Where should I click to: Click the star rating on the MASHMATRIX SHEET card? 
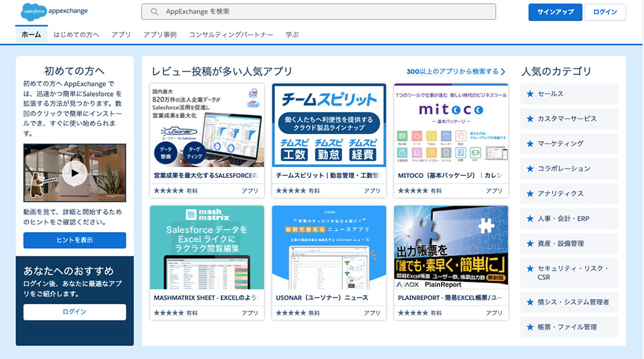[x=169, y=313]
